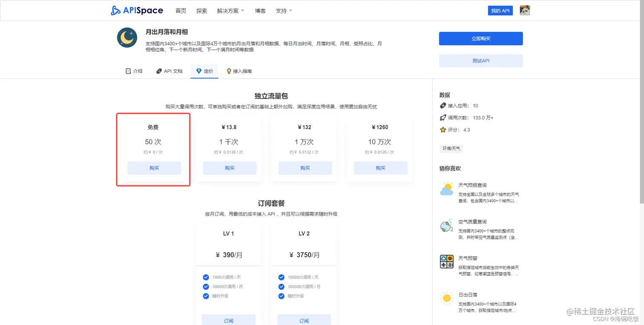Click the 测试API button
644x325 pixels.
[481, 60]
